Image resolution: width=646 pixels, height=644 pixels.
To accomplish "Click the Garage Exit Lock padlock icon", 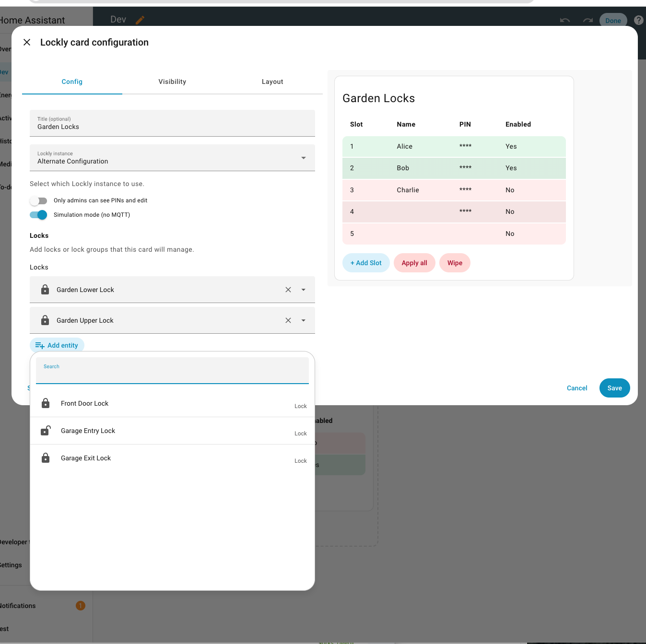I will 46,458.
